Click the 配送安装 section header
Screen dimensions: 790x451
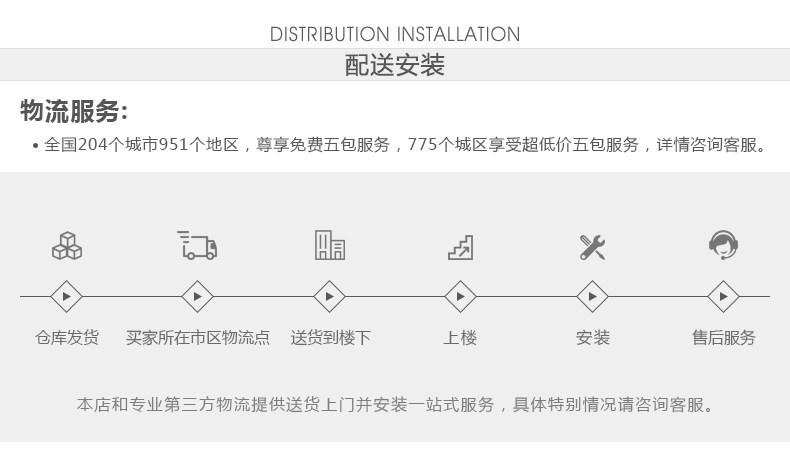click(395, 66)
